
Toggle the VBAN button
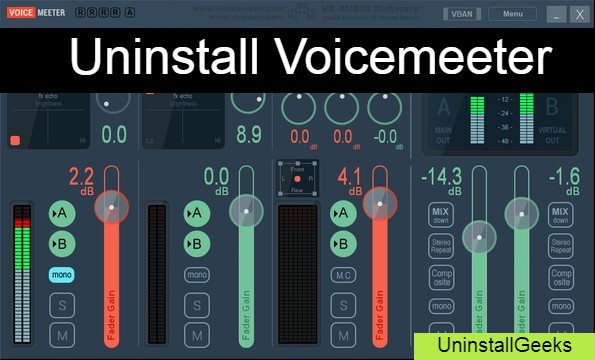click(462, 14)
